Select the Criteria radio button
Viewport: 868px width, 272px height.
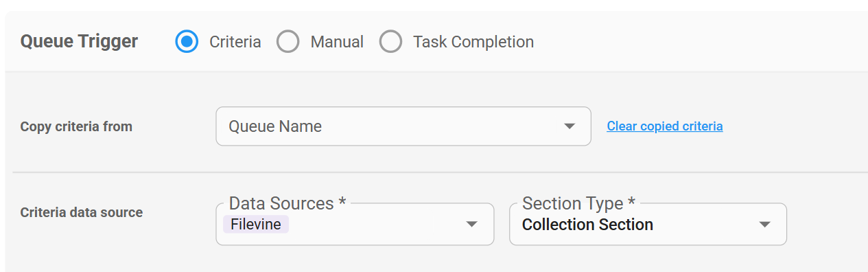coord(187,42)
